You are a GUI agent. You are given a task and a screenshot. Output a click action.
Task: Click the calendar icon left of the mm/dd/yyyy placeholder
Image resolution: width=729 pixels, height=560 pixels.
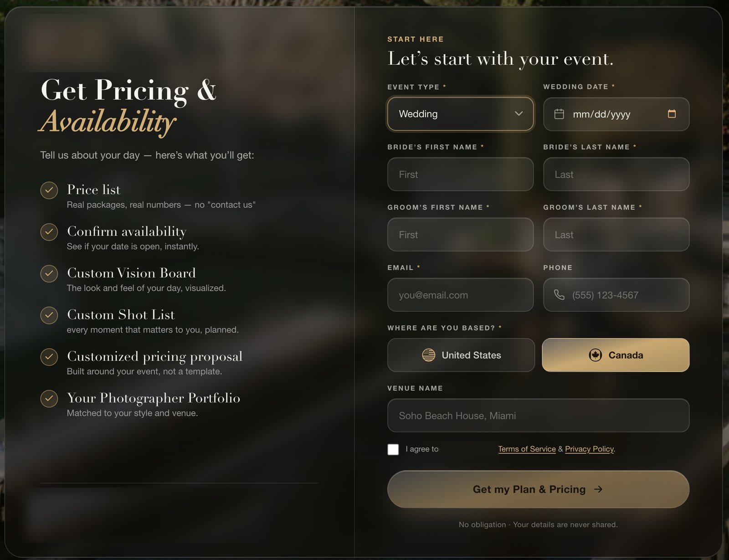(559, 114)
